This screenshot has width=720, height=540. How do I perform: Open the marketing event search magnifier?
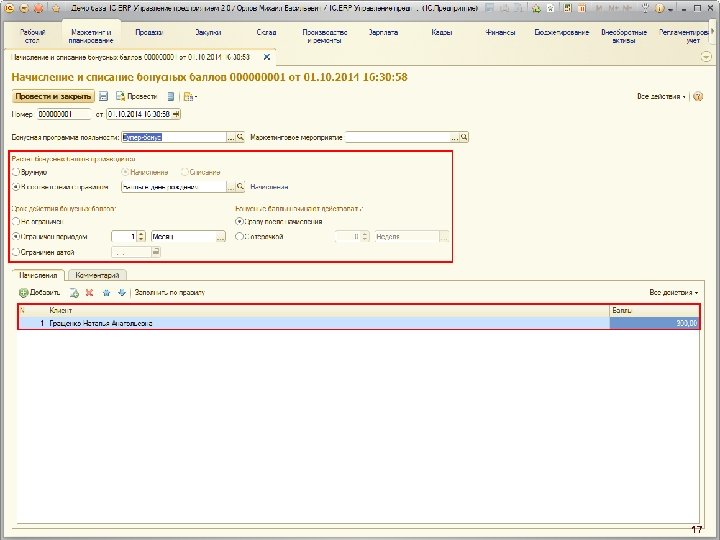tap(464, 137)
